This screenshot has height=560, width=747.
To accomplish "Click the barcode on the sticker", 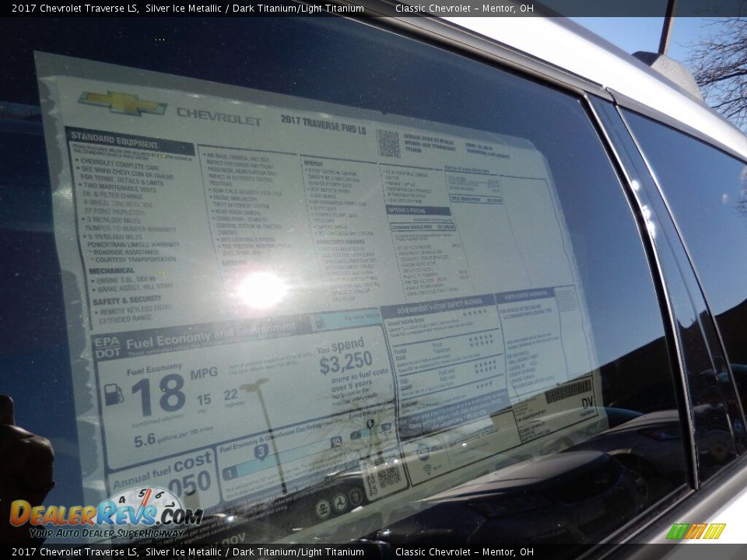I will coord(568,390).
